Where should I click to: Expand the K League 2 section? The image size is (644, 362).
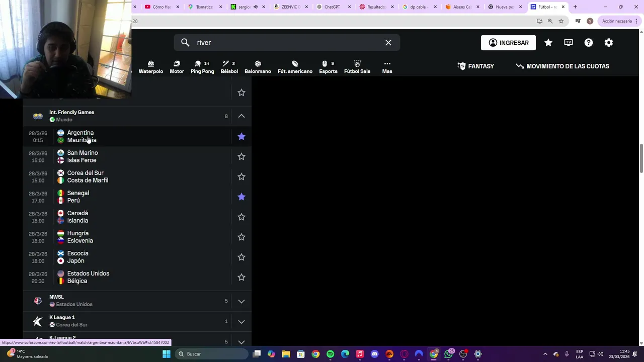click(242, 341)
